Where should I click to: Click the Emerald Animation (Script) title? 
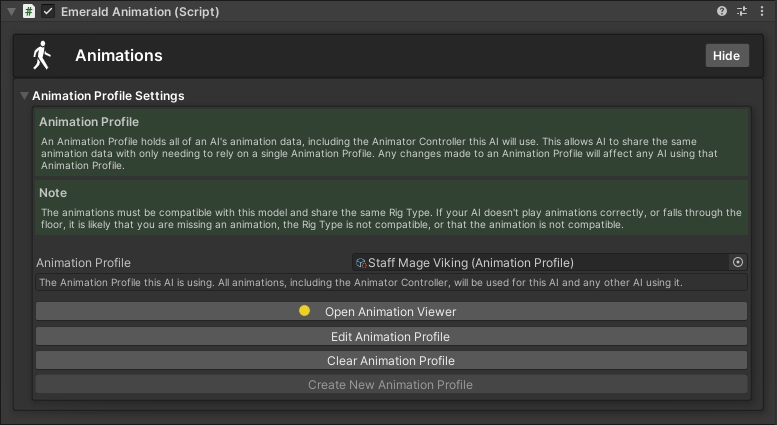click(140, 12)
